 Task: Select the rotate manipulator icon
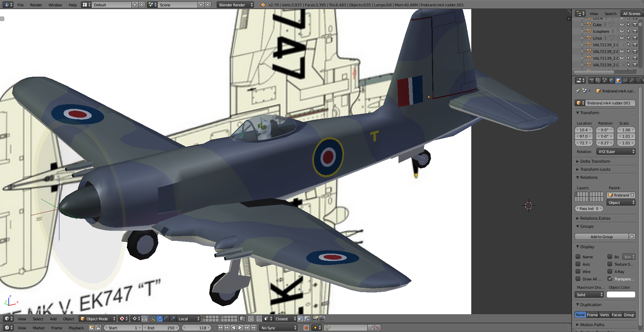tap(166, 319)
